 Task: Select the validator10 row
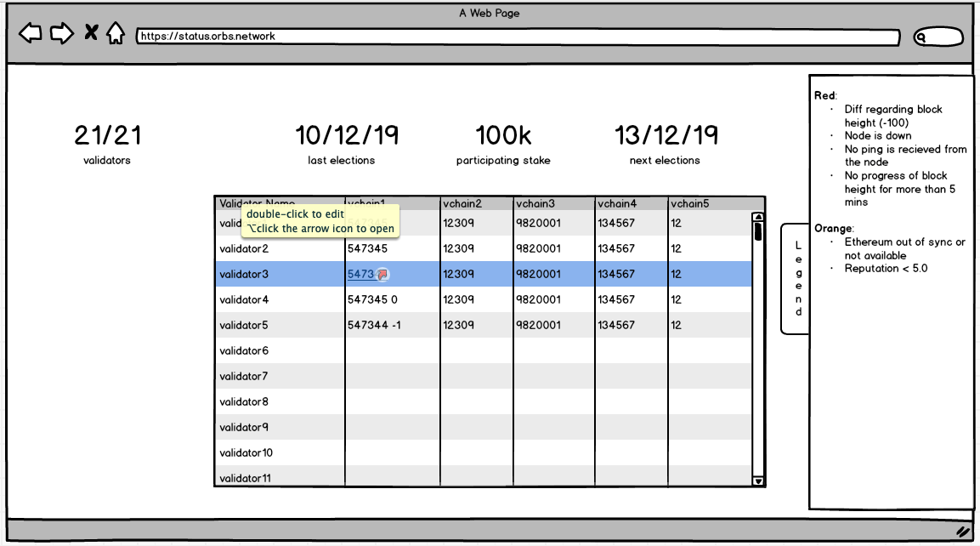(x=484, y=452)
